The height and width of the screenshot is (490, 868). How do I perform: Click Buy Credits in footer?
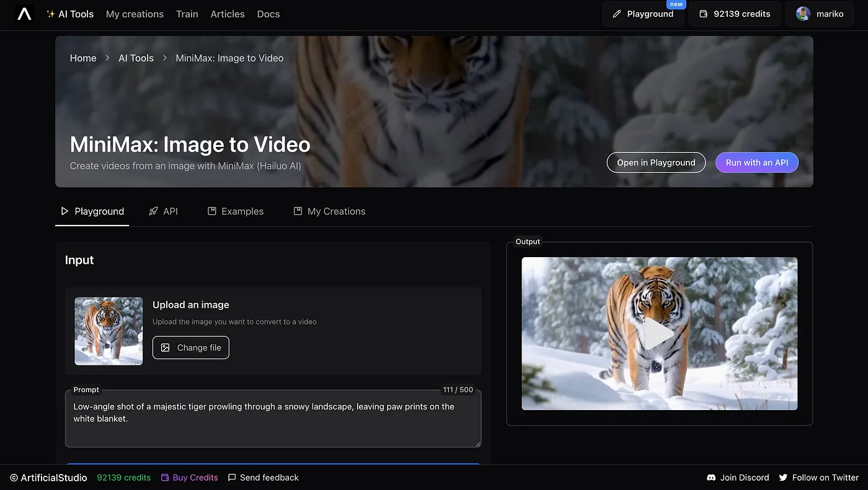190,478
